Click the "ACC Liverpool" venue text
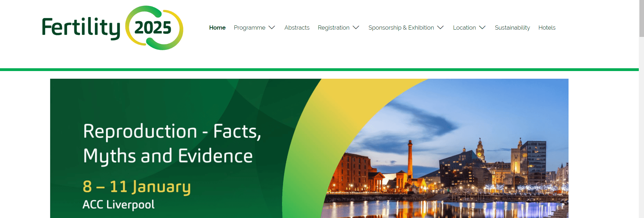Image resolution: width=644 pixels, height=218 pixels. [x=118, y=204]
